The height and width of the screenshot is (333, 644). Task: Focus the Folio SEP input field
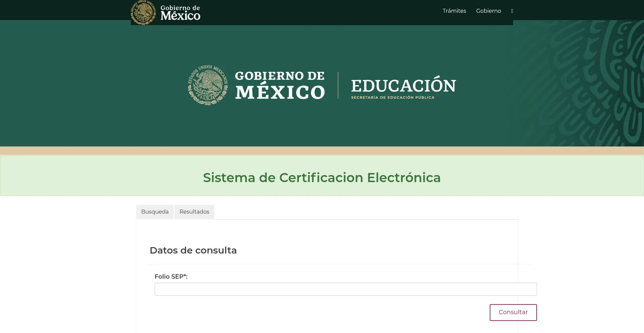(x=345, y=289)
